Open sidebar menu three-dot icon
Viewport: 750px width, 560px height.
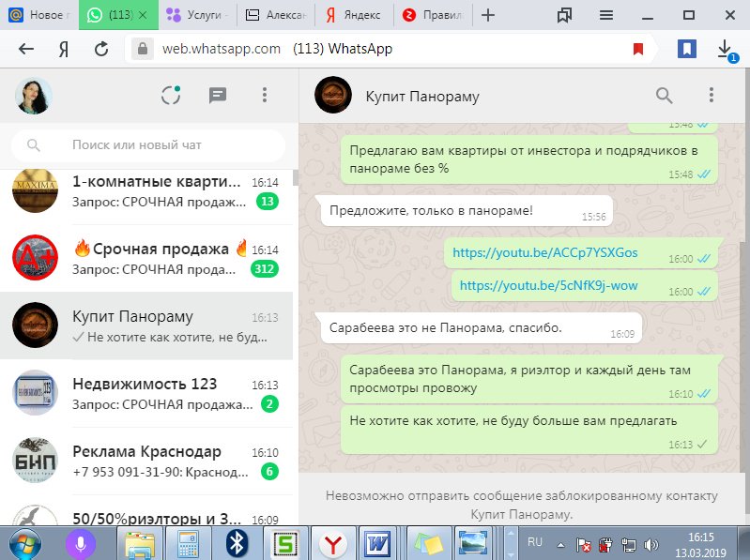(264, 95)
